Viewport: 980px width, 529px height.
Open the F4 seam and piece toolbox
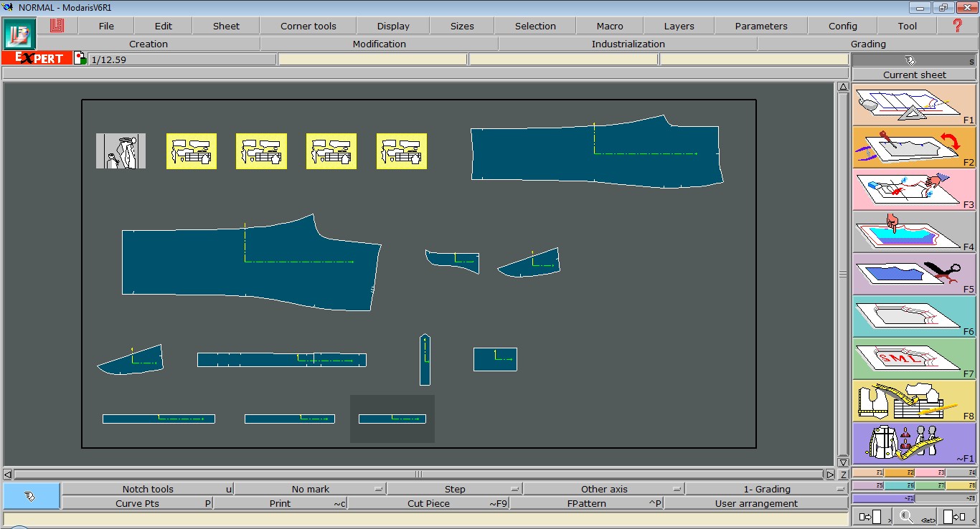click(914, 232)
